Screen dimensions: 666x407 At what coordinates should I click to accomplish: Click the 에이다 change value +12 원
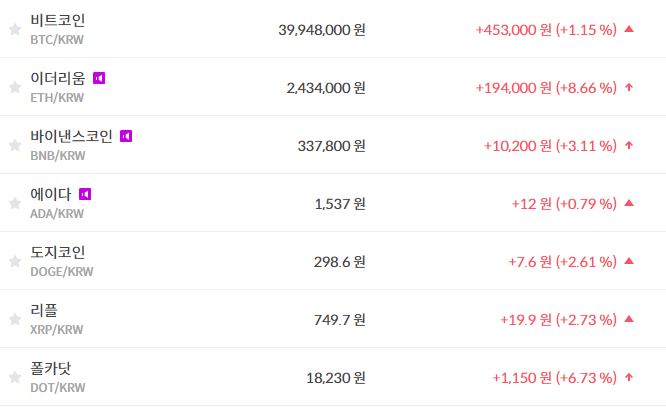click(531, 203)
